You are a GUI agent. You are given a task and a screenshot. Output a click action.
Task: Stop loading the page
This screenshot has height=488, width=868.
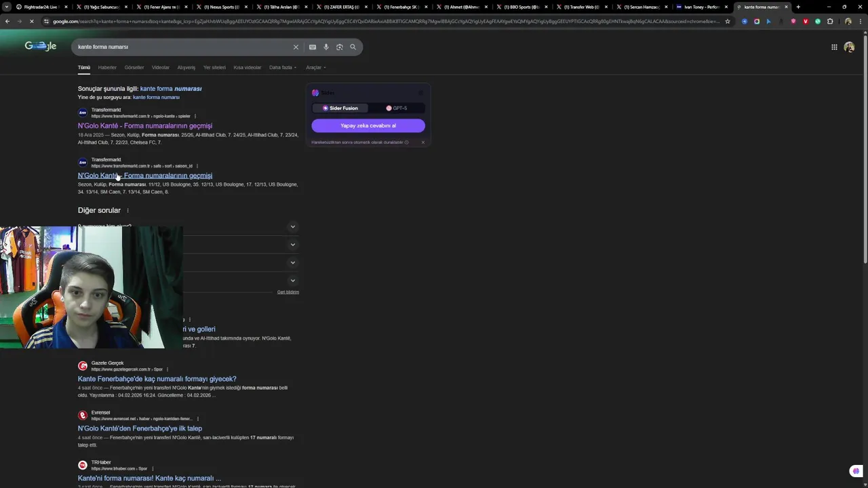(32, 21)
